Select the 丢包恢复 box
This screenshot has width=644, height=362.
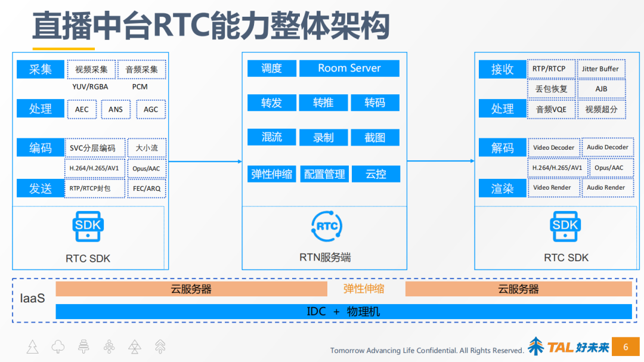click(551, 89)
